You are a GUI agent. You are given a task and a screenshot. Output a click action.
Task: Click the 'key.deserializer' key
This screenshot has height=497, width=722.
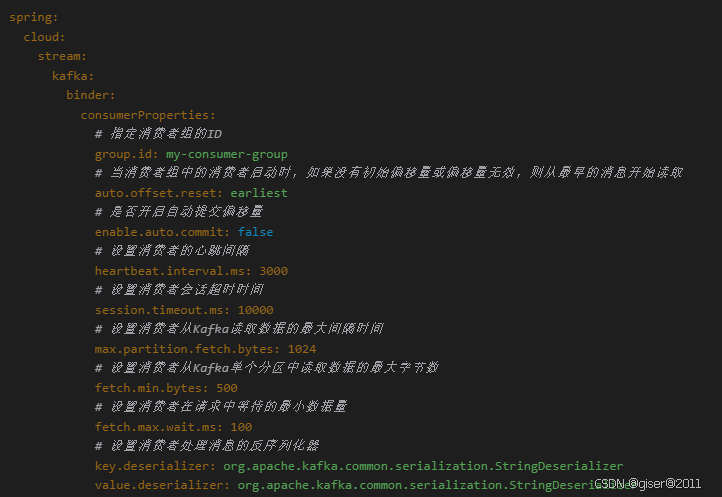(x=151, y=466)
